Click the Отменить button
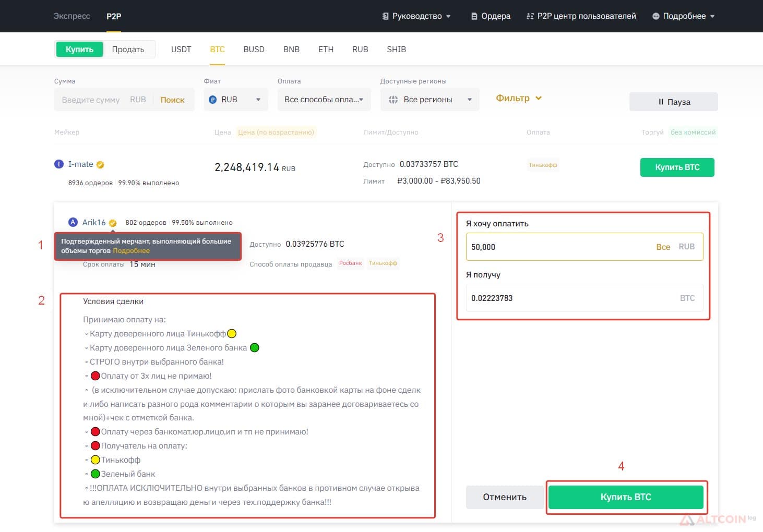 pos(505,497)
